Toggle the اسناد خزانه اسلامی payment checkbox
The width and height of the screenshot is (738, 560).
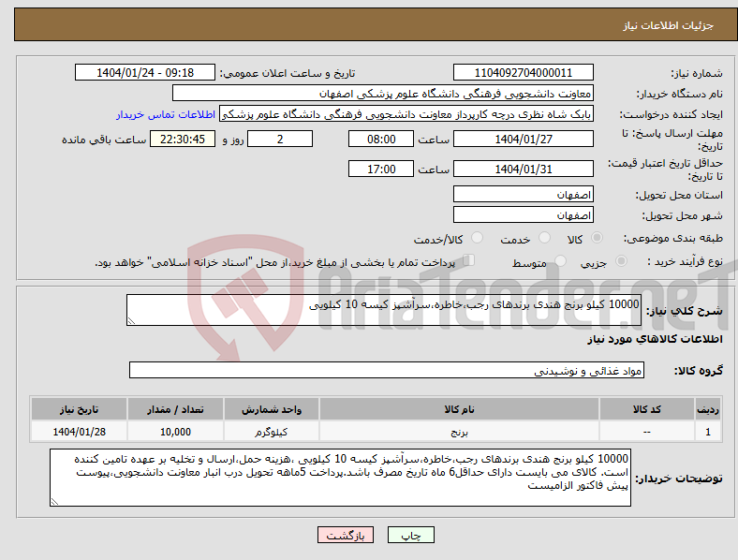tap(469, 260)
